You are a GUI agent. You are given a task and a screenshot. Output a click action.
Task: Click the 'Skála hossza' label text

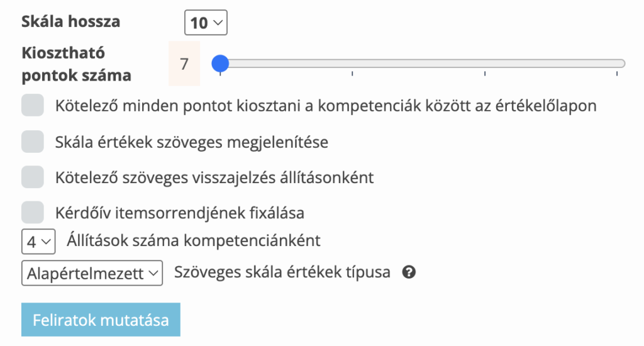pos(70,22)
